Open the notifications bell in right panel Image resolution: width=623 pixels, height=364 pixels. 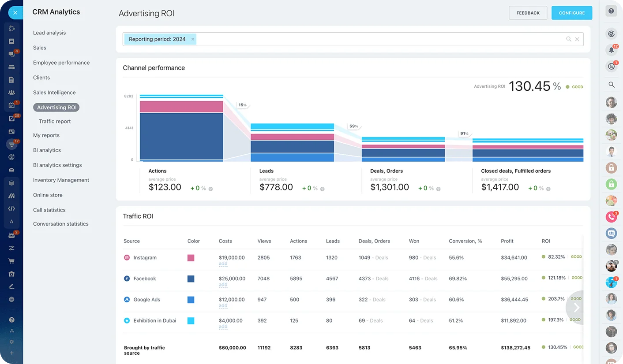point(611,50)
